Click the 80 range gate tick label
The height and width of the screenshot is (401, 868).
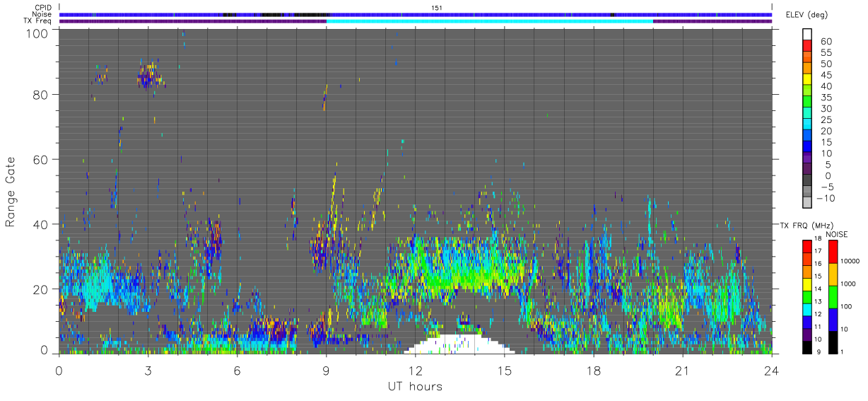39,95
